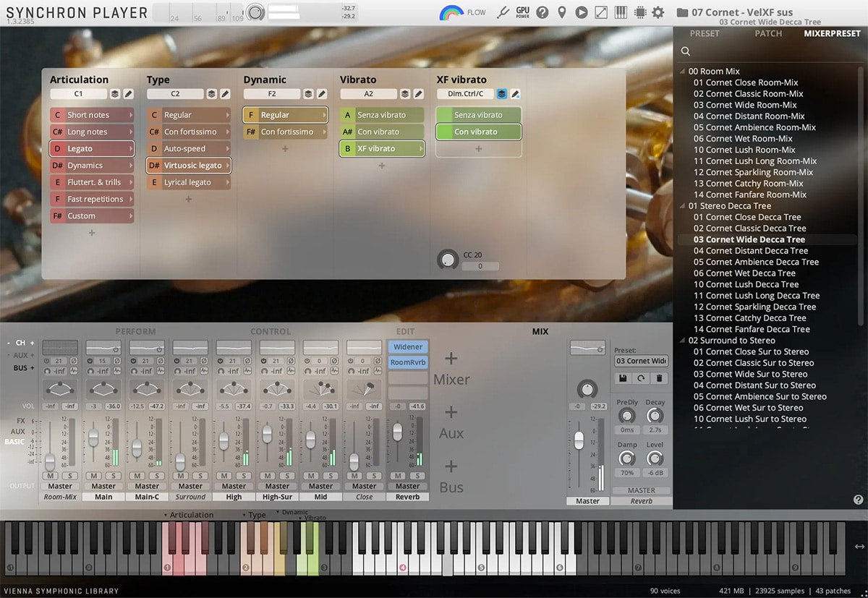Select the Lyrical legato type
The image size is (868, 598).
[x=189, y=182]
